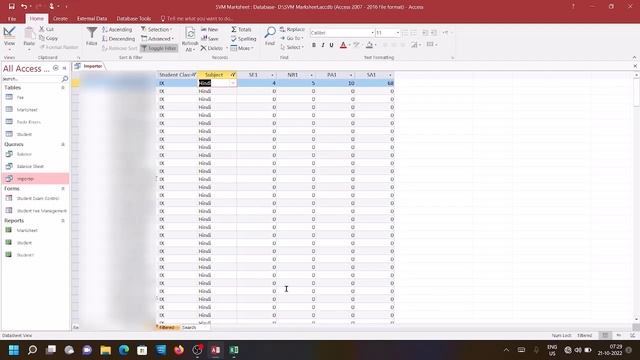Switch to the Database Tools tab
640x360 pixels.
click(x=133, y=19)
